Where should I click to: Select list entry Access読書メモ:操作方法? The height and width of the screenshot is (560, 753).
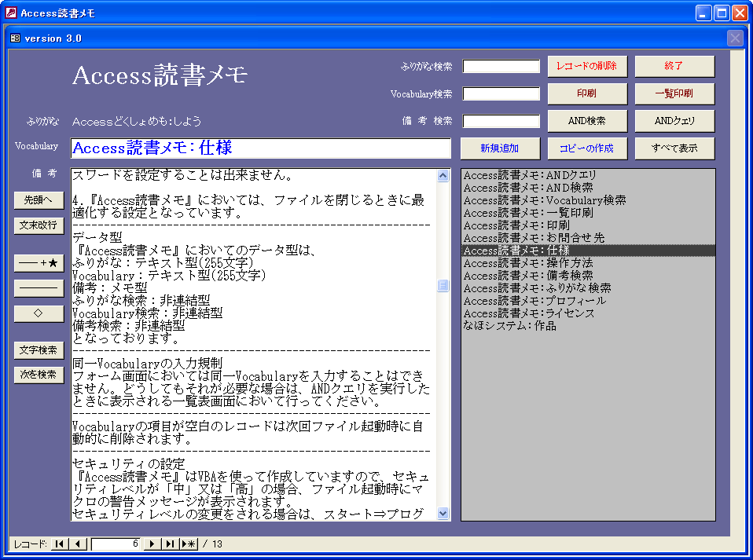click(x=588, y=263)
